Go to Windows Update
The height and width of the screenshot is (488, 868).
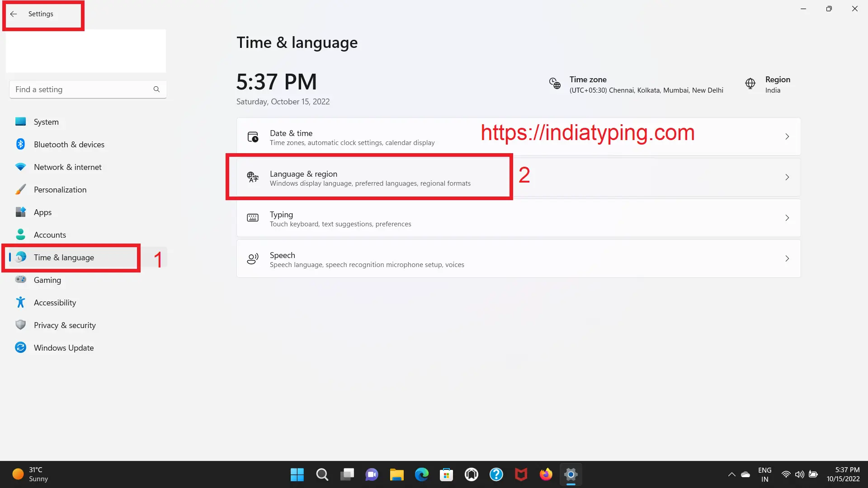[88, 347]
